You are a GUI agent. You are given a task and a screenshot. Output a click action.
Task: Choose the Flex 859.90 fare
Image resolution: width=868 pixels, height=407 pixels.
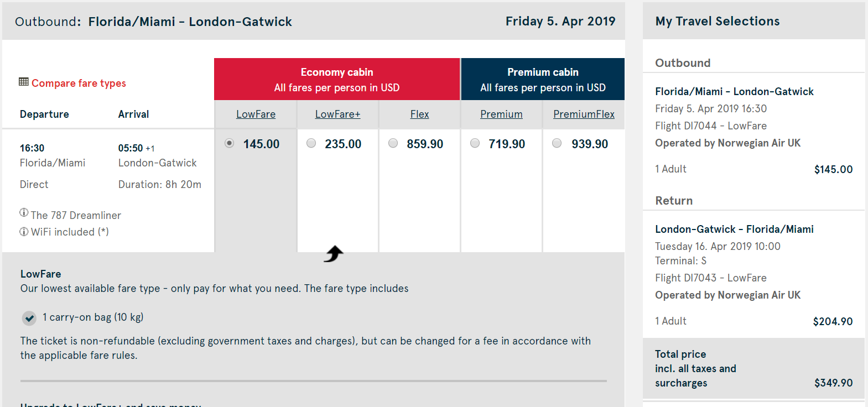point(393,143)
